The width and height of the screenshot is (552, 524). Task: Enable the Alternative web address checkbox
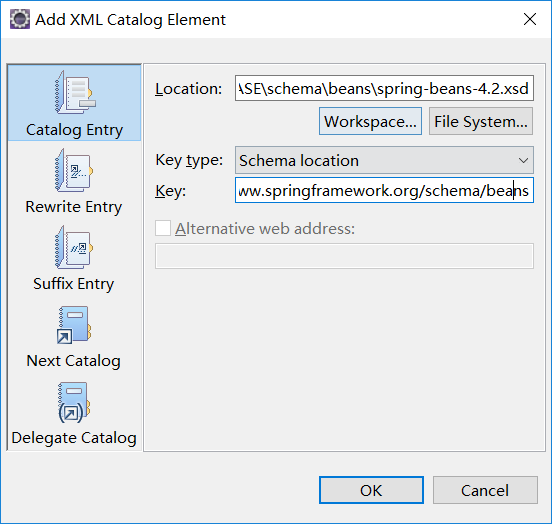pos(163,228)
